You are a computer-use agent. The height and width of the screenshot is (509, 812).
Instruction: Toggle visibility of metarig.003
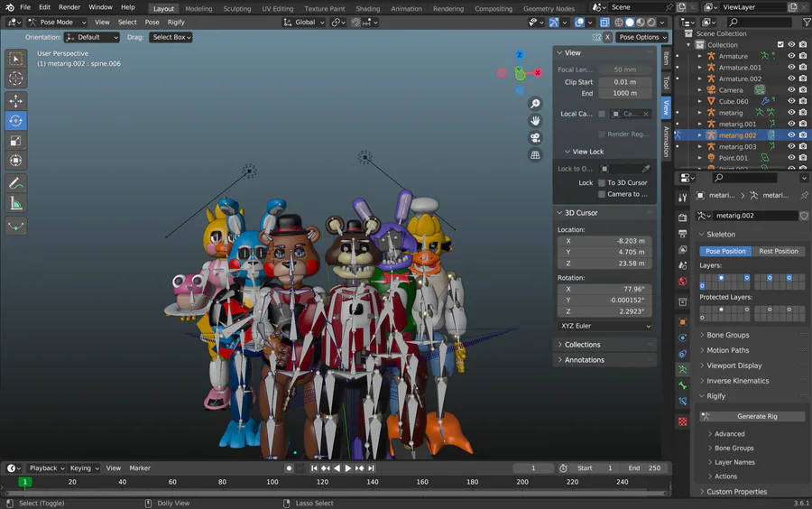[791, 146]
